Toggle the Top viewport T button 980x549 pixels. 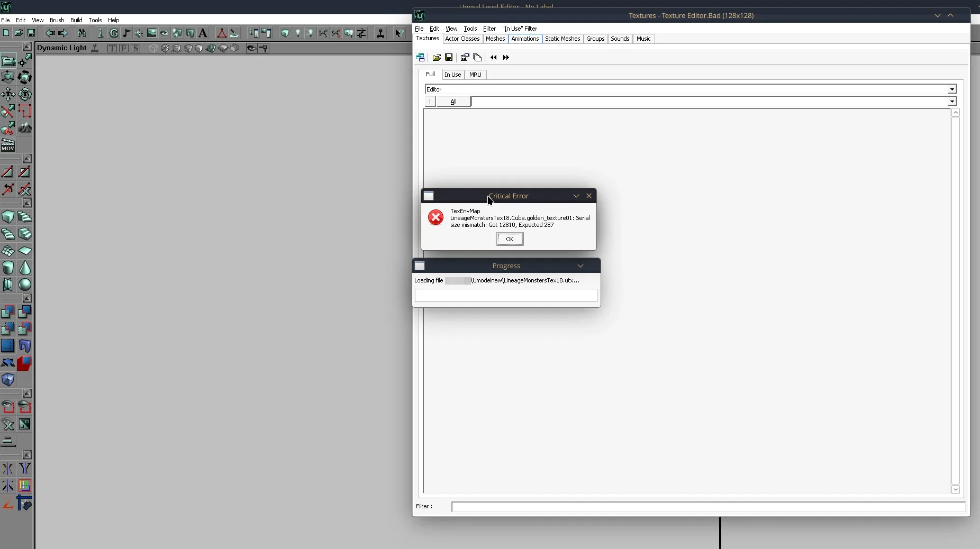click(112, 48)
